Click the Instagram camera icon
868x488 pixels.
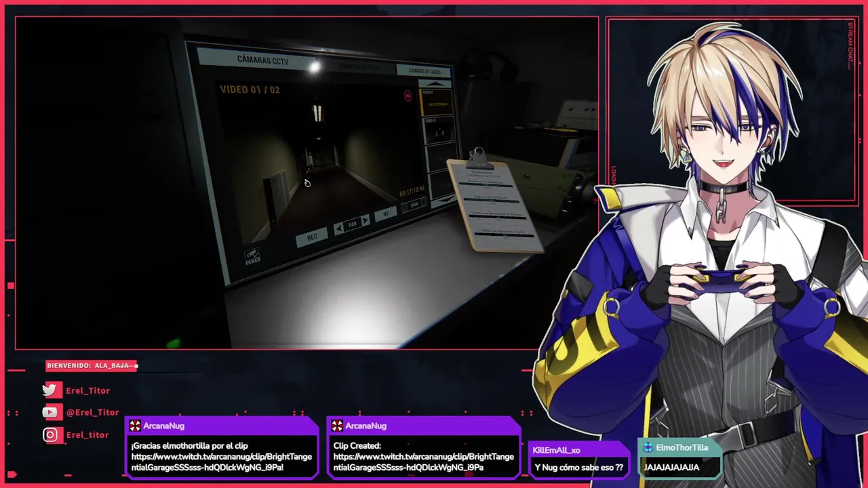pyautogui.click(x=51, y=434)
